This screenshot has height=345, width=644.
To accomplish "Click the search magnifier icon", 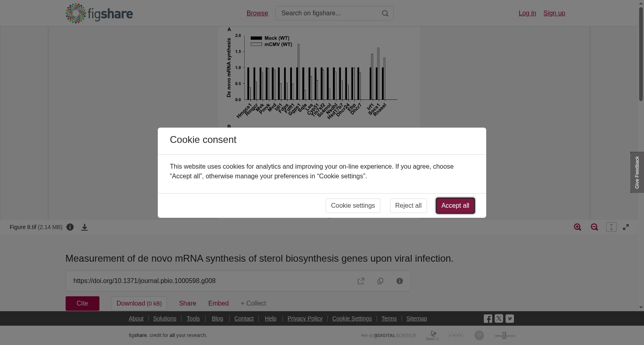I will pos(385,13).
